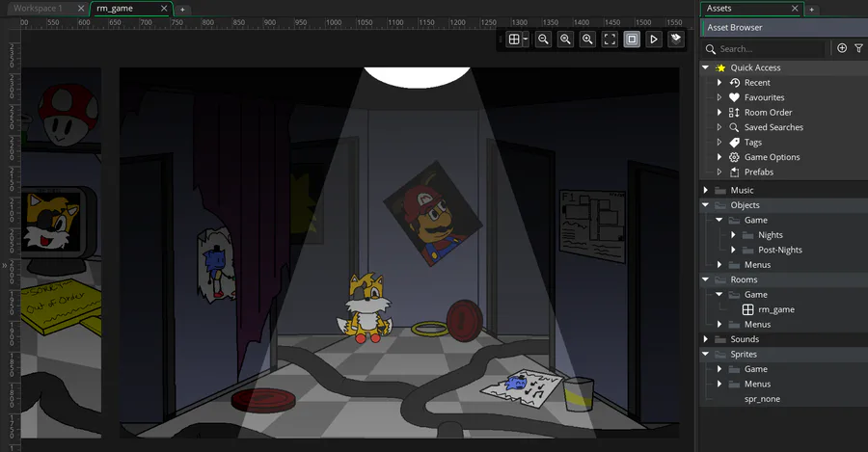The image size is (868, 452).
Task: Click the Favourites heart icon
Action: [735, 97]
